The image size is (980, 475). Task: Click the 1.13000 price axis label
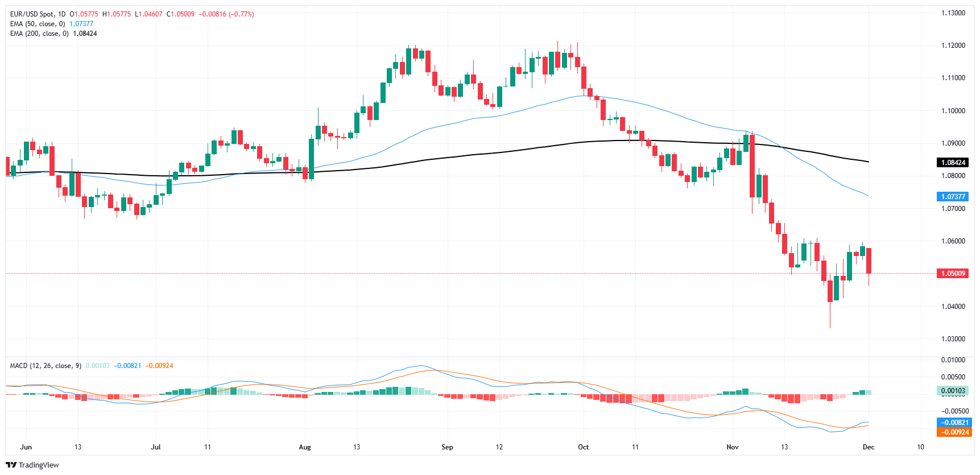953,13
